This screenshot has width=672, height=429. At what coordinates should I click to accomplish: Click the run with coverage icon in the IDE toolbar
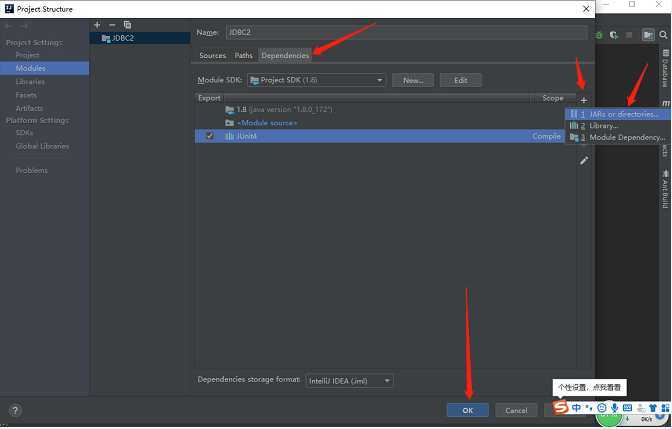(614, 35)
